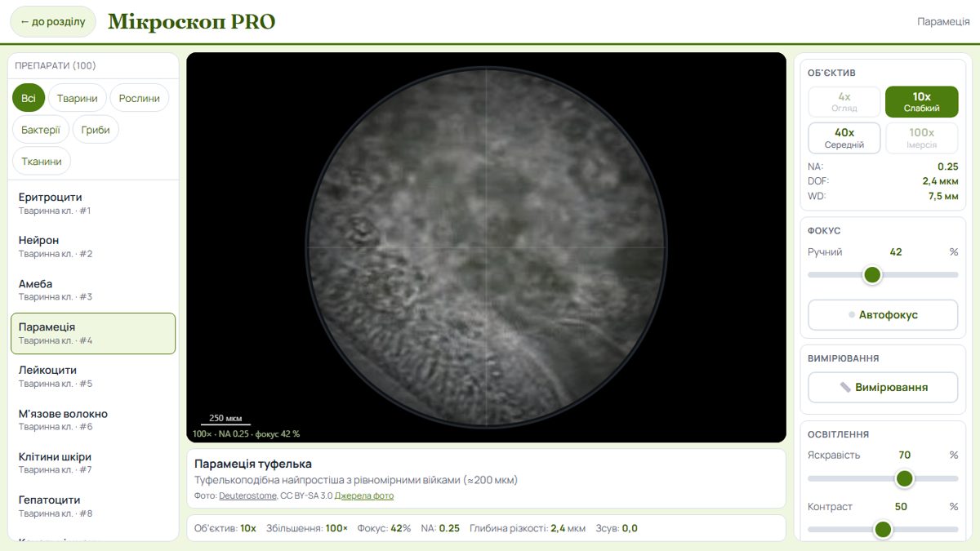Open the «Deuterostome» photo author link
This screenshot has height=551, width=980.
[247, 495]
